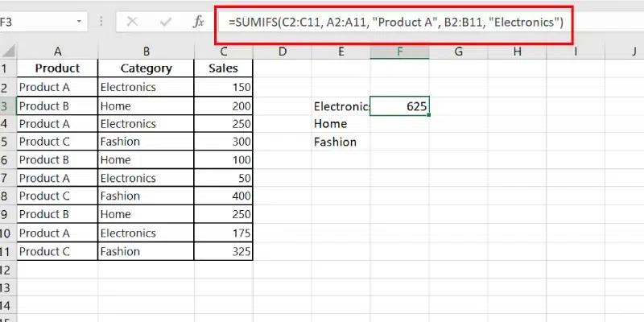
Task: Select column B header
Action: tap(146, 52)
